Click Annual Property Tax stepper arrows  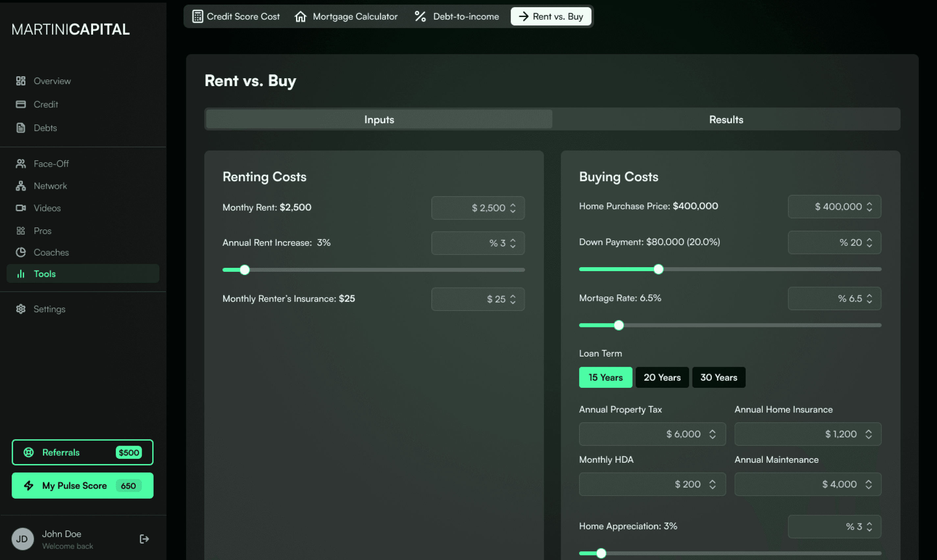[712, 434]
